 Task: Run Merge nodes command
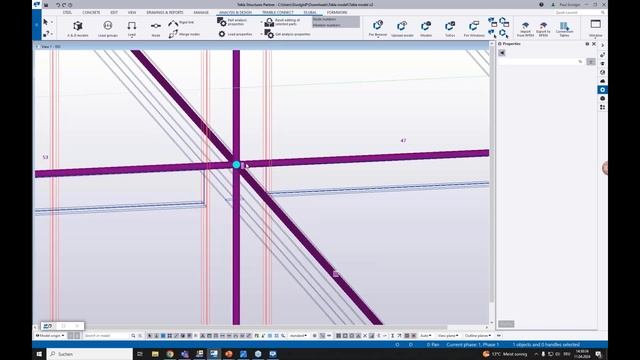click(x=184, y=34)
